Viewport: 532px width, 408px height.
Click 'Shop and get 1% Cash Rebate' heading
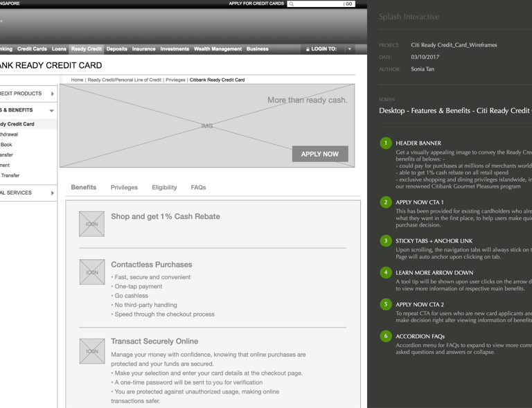tap(166, 216)
